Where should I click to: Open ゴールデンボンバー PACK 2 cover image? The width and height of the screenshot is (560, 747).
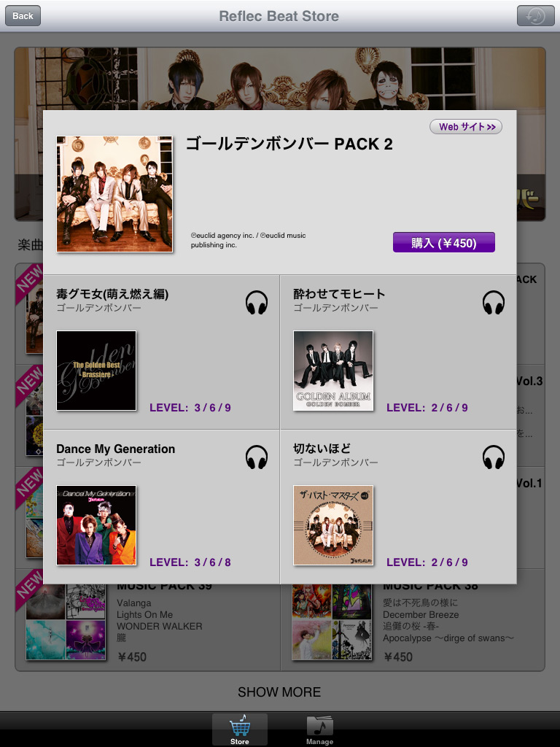tap(114, 194)
